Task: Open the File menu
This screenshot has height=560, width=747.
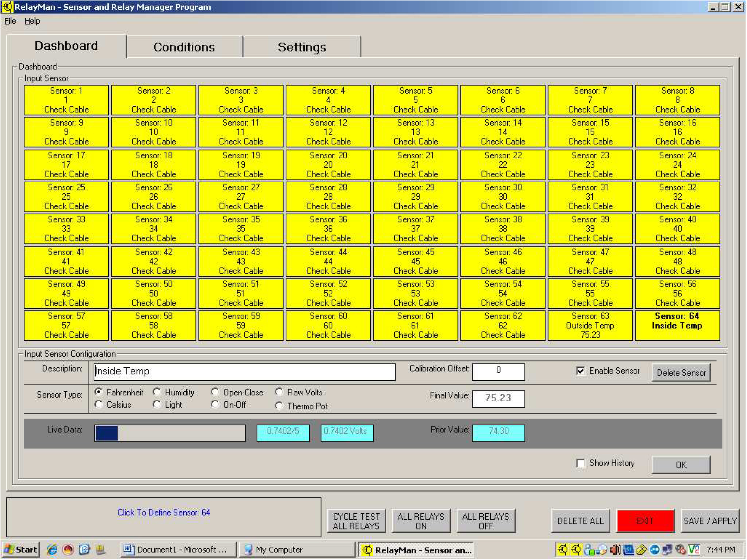Action: pos(10,21)
